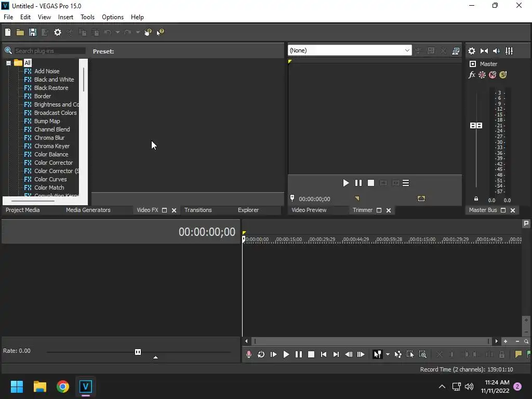
Task: Select Chroma Keyer effect
Action: pyautogui.click(x=52, y=146)
